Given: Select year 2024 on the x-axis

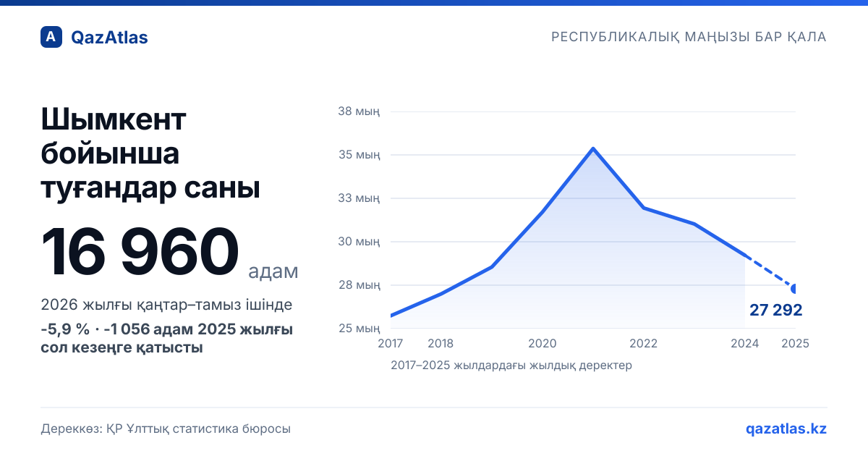Looking at the screenshot, I should (x=745, y=343).
